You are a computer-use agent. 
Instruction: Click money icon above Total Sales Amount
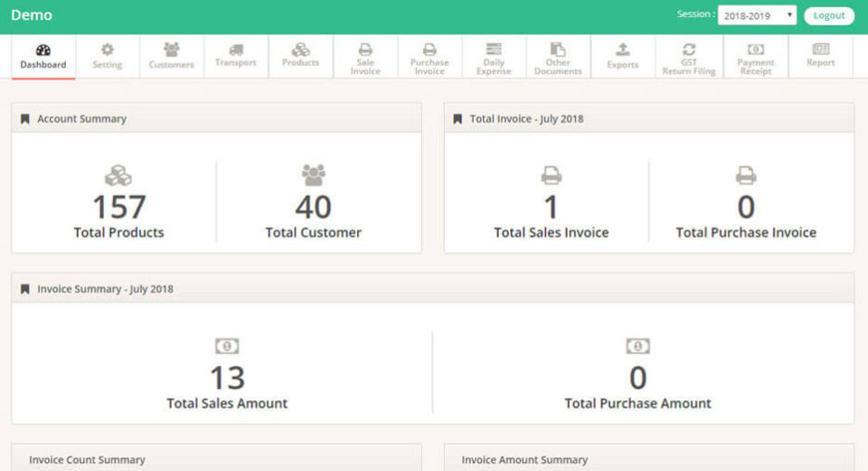pos(227,346)
